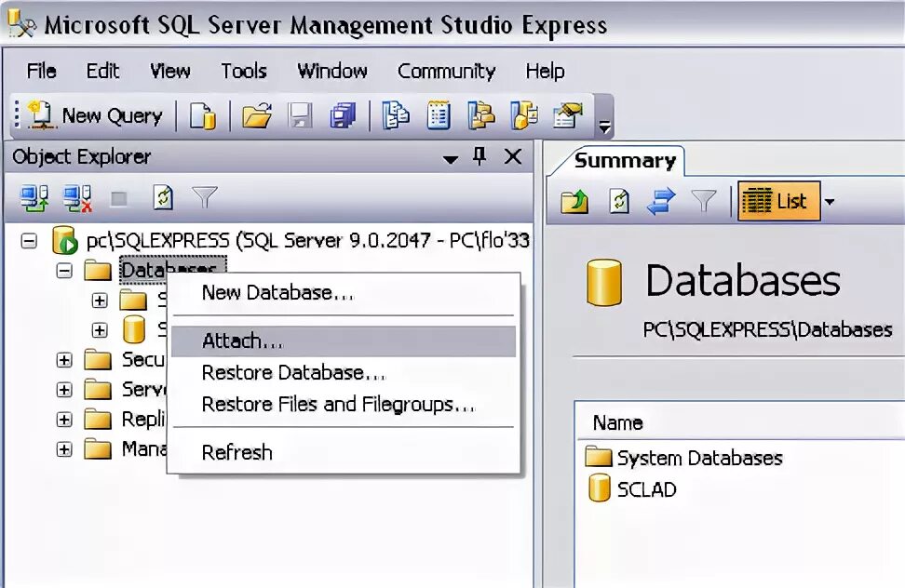Click the Server Objects folder in the tree
905x588 pixels.
[143, 390]
